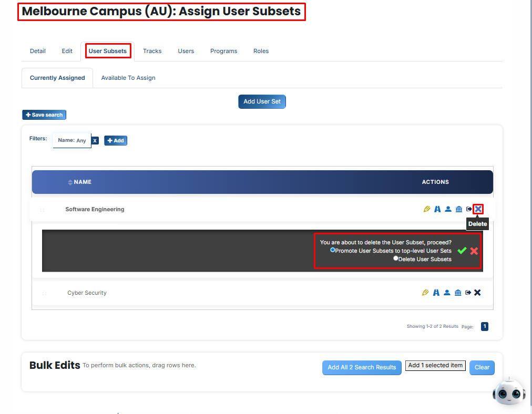Remove the Name filter with its X button
Image resolution: width=532 pixels, height=414 pixels.
pos(95,140)
